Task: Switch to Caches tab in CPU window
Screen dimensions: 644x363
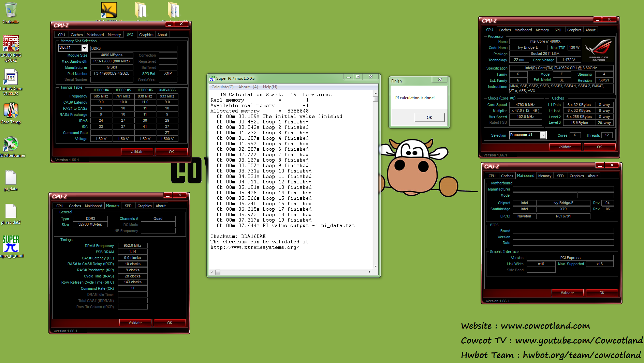Action: coord(505,30)
